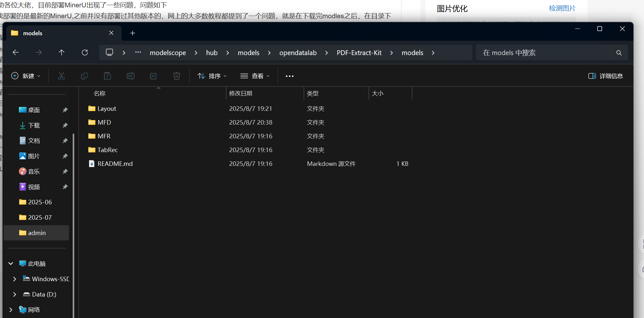Select the Layout folder
The width and height of the screenshot is (644, 318).
(107, 109)
